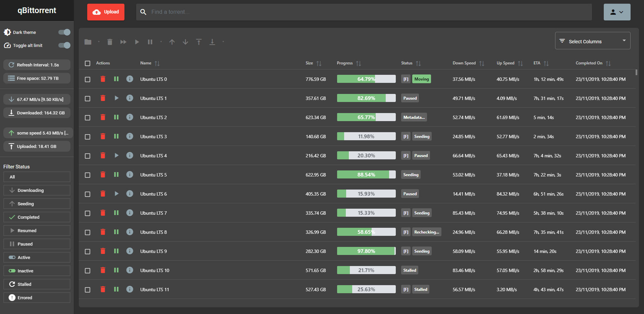
Task: Open the Select Columns dropdown
Action: tap(593, 41)
